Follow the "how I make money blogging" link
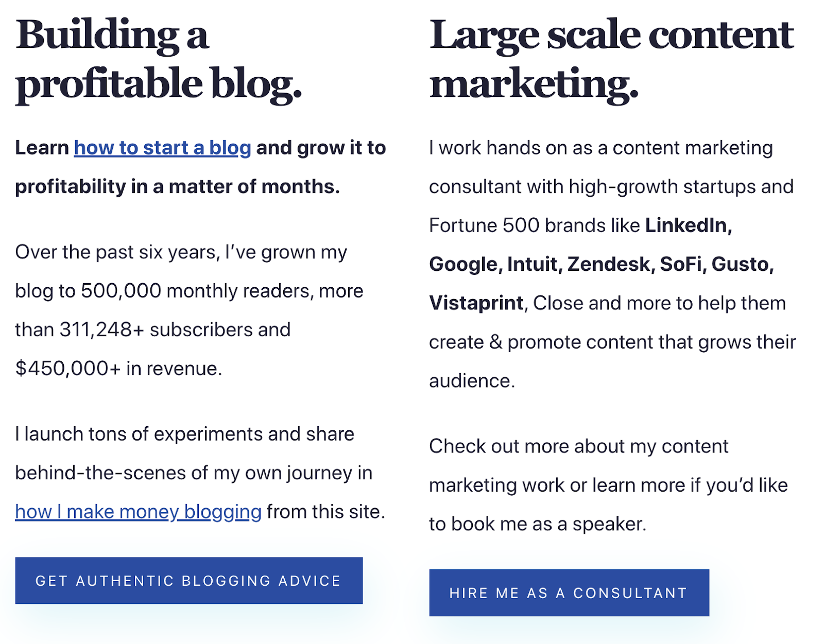Image resolution: width=824 pixels, height=644 pixels. 138,512
